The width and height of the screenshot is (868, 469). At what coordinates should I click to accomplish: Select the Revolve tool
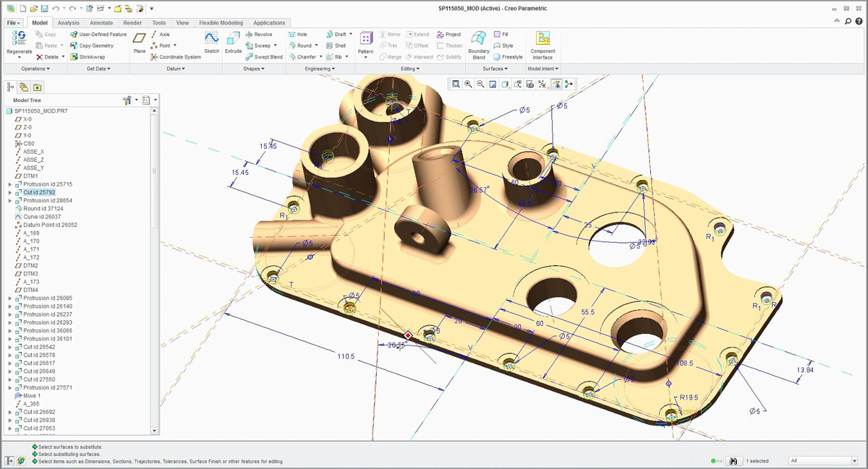point(259,34)
